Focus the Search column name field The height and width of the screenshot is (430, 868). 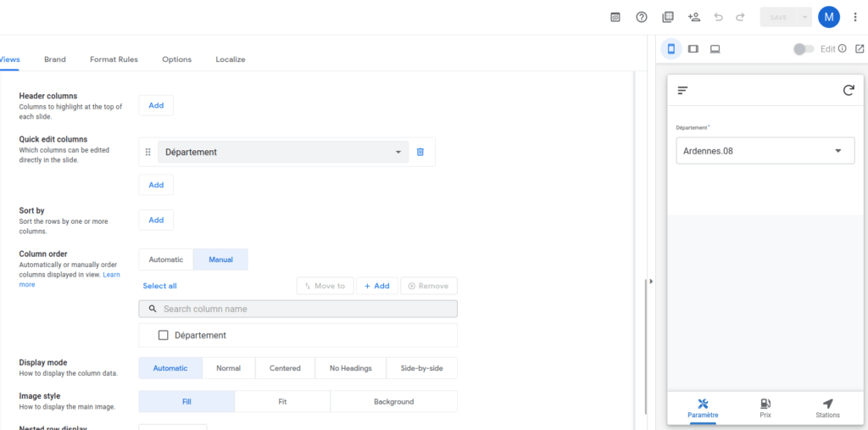(x=298, y=310)
